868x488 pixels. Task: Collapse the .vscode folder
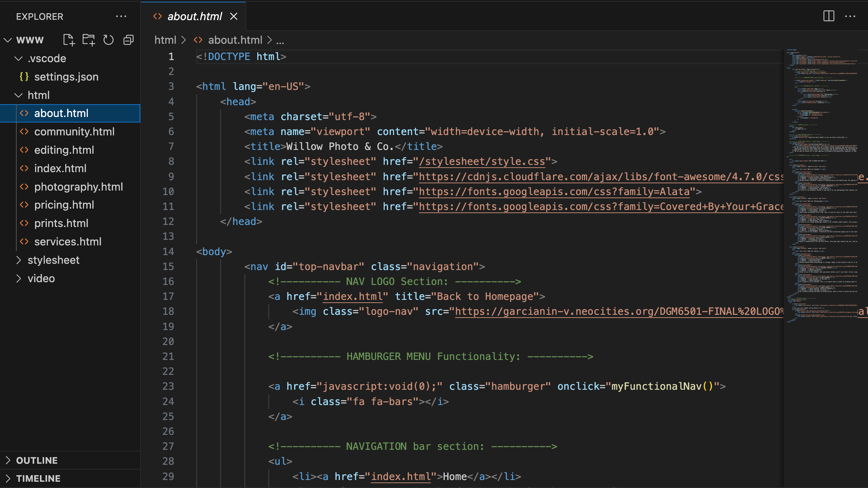click(x=18, y=58)
